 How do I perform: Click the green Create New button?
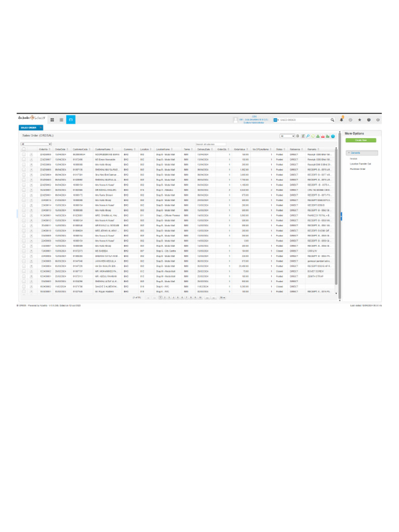coord(361,140)
